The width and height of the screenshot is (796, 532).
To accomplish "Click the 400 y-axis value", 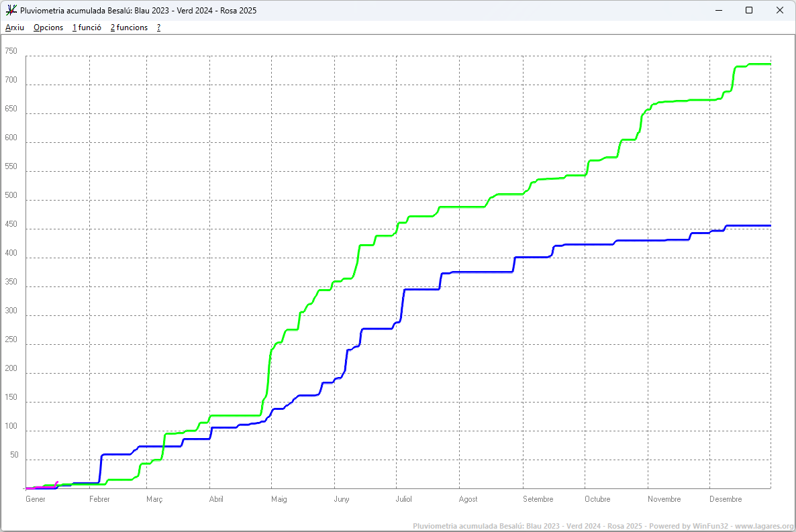I will pyautogui.click(x=11, y=253).
